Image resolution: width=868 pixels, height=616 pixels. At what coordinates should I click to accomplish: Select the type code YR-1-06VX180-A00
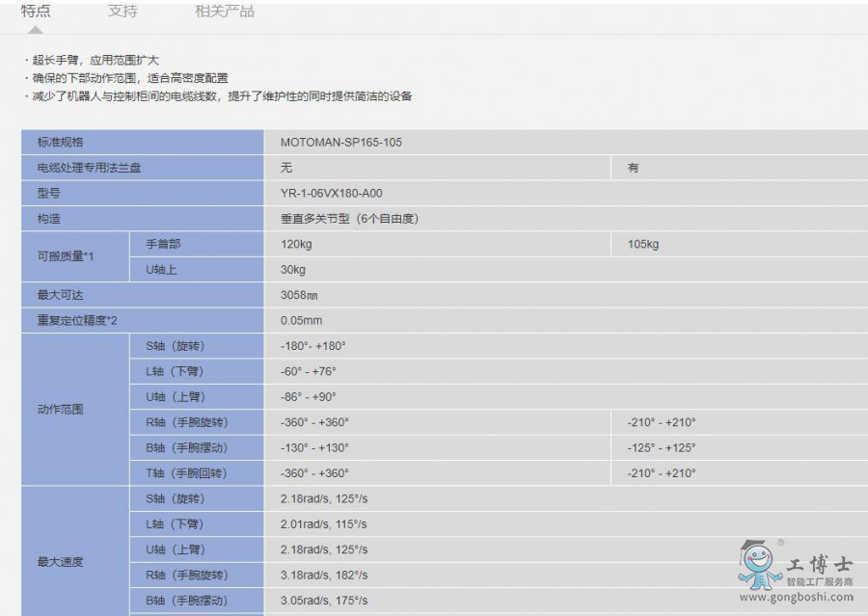pyautogui.click(x=331, y=193)
